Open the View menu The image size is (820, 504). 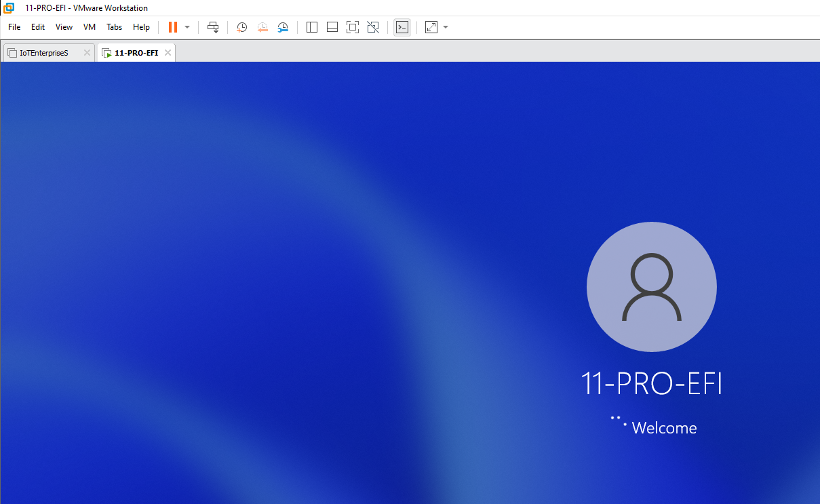click(x=64, y=27)
